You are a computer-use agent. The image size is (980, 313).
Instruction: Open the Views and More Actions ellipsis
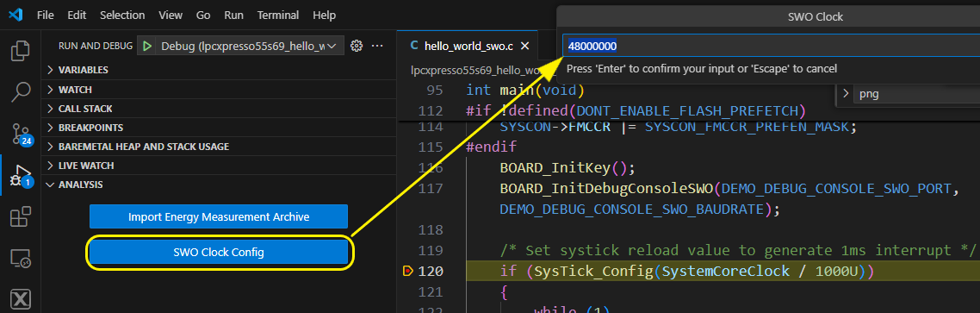point(377,46)
